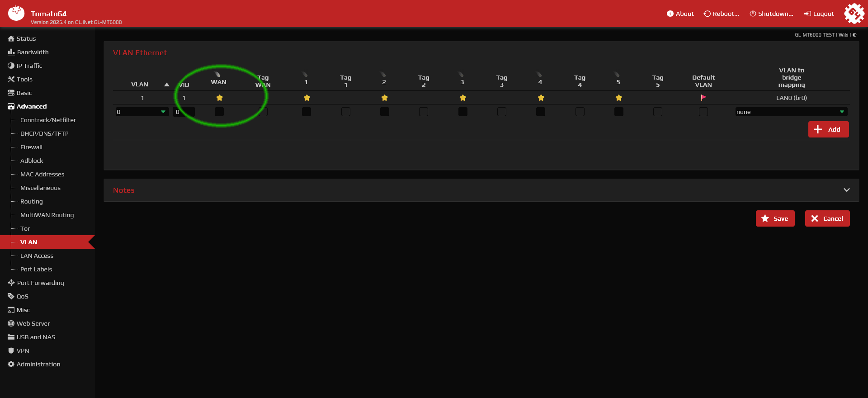The image size is (868, 398).
Task: Open the Bandwidth chart icon
Action: (x=11, y=52)
